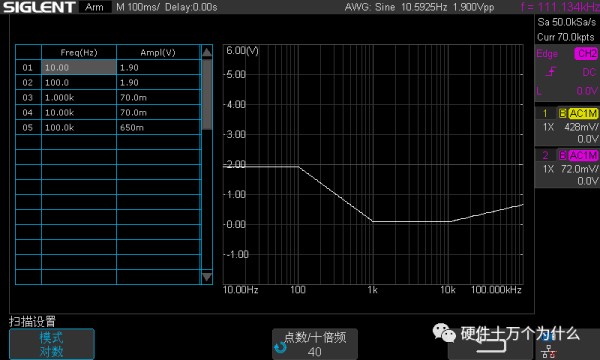Click the row 05 frequency 100.0k cell

tap(79, 127)
